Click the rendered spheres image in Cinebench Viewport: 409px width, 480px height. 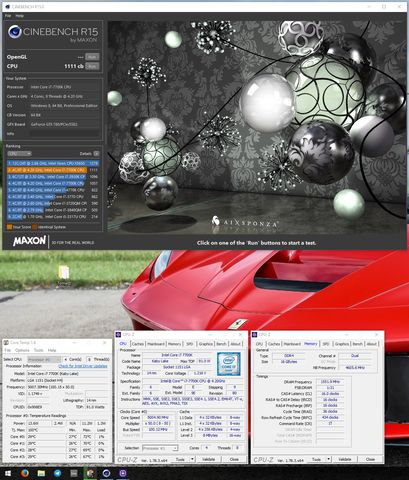point(256,127)
